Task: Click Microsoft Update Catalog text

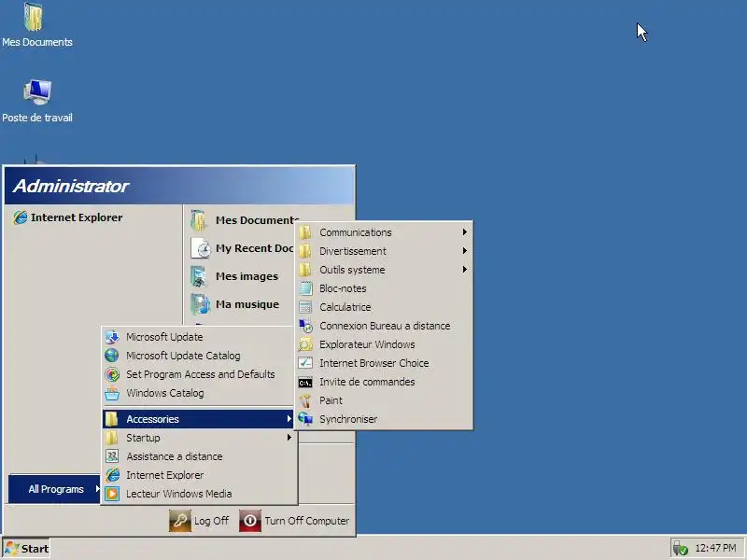Action: (x=183, y=356)
